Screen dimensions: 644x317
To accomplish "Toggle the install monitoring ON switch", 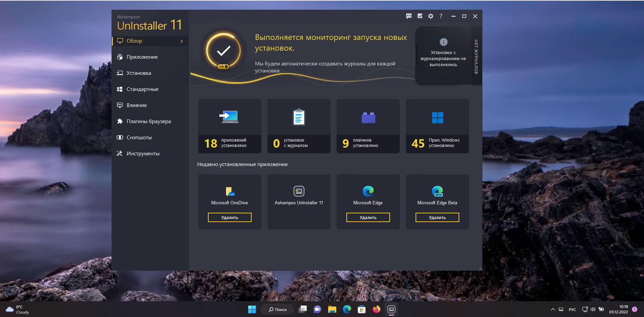I will point(223,66).
